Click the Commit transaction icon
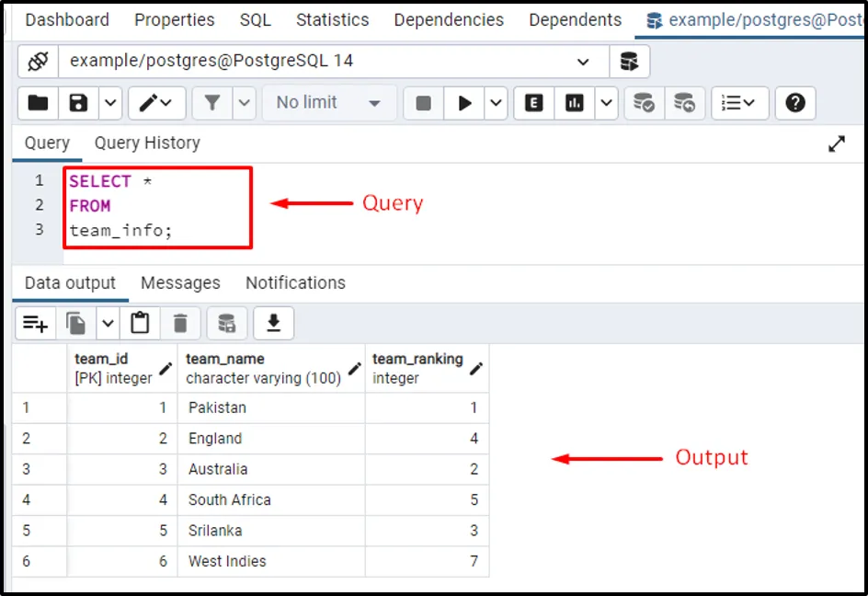 645,103
